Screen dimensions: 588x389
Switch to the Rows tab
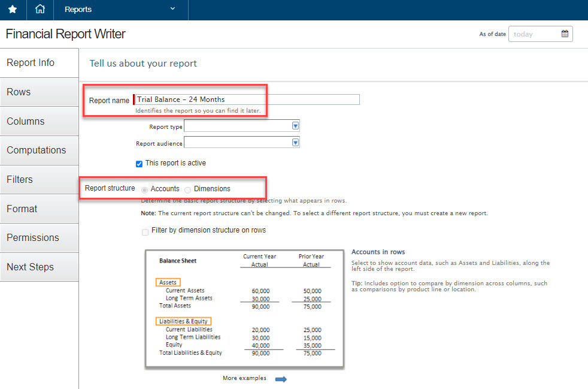39,92
